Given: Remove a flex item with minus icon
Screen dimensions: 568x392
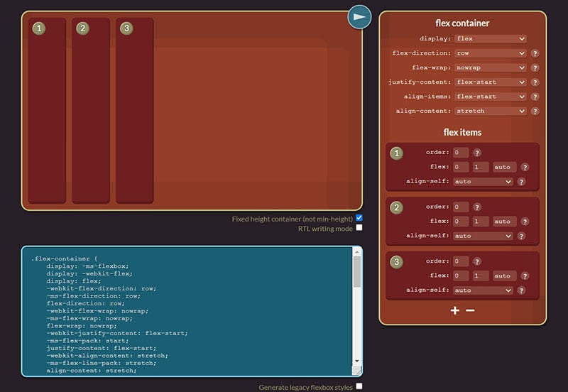Looking at the screenshot, I should pos(470,310).
